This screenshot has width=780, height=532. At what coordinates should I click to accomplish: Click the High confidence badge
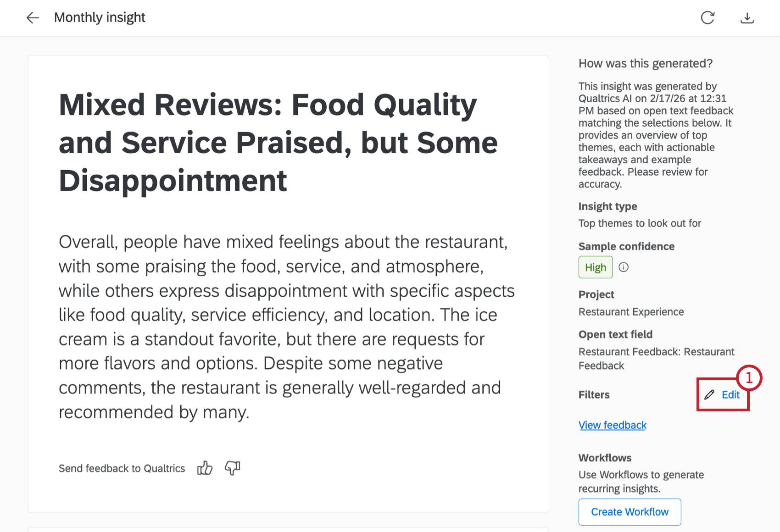595,267
